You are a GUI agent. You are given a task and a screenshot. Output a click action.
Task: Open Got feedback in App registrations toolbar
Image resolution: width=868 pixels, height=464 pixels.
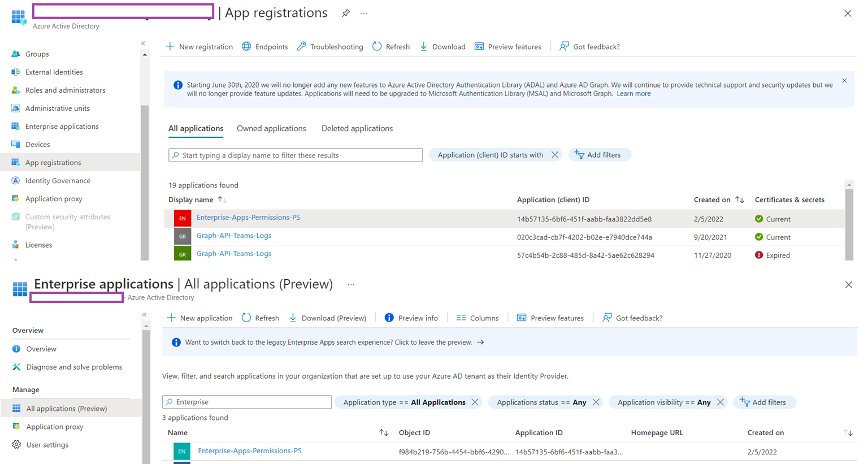coord(589,46)
